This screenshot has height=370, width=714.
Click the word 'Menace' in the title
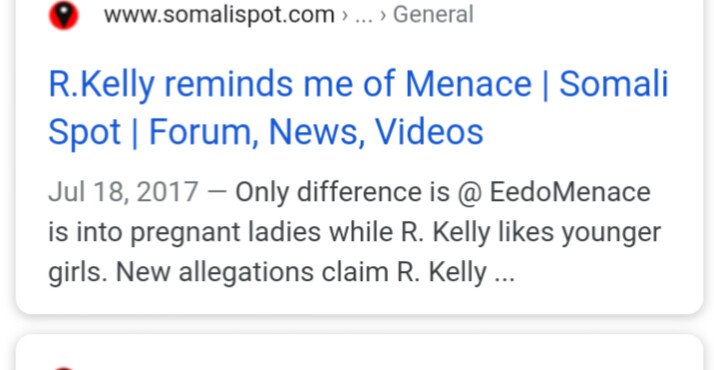click(x=468, y=84)
